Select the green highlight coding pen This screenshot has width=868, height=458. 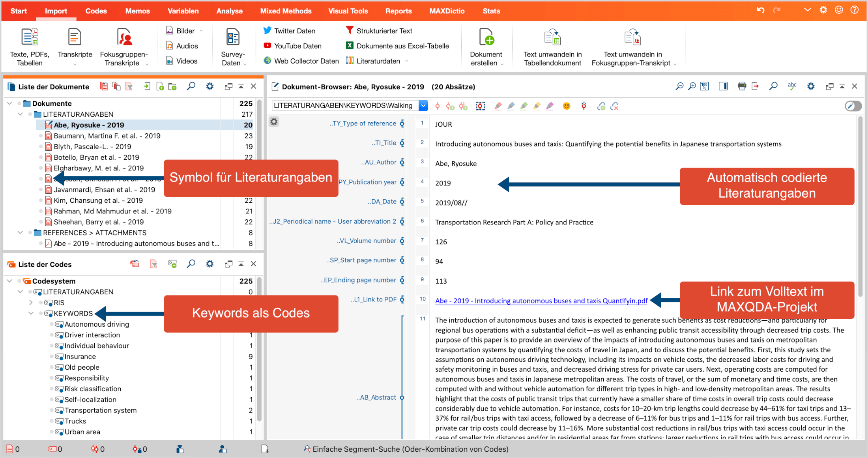tap(524, 106)
